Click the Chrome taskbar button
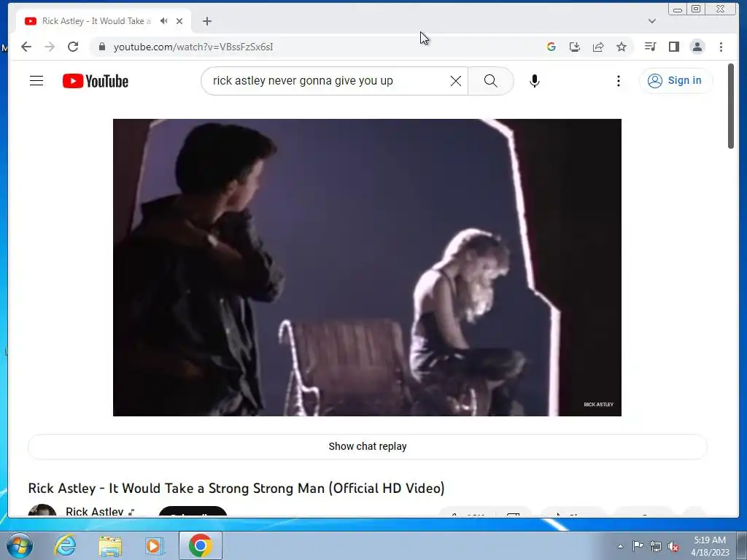This screenshot has width=747, height=560. 200,545
